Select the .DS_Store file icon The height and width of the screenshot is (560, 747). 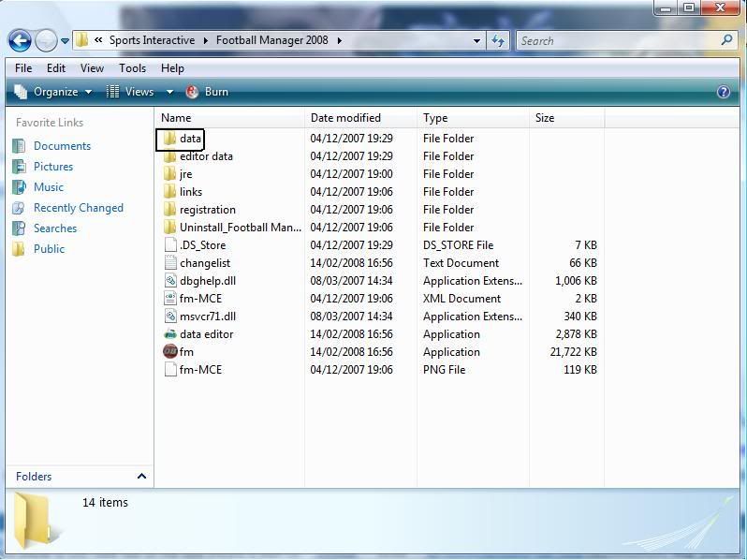170,245
